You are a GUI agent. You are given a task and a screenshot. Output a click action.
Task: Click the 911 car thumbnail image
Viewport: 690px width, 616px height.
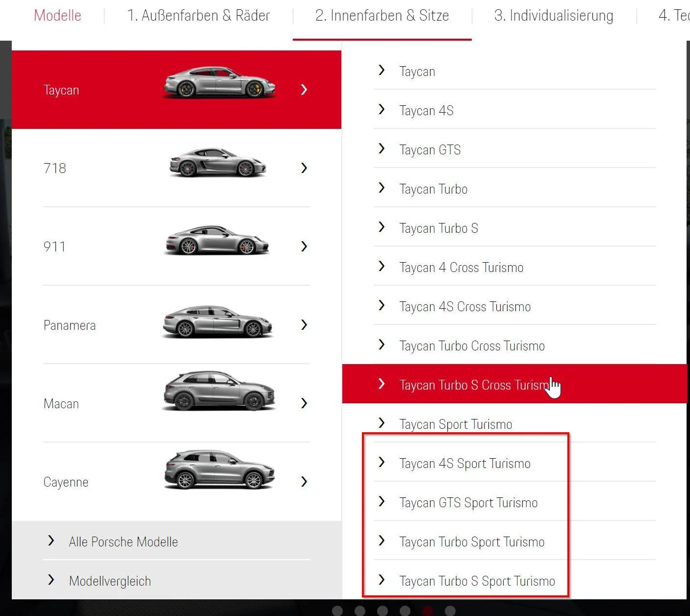point(216,240)
